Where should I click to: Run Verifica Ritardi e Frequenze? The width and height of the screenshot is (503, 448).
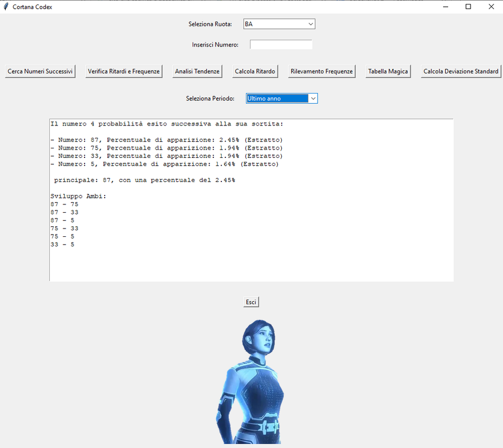tap(124, 71)
